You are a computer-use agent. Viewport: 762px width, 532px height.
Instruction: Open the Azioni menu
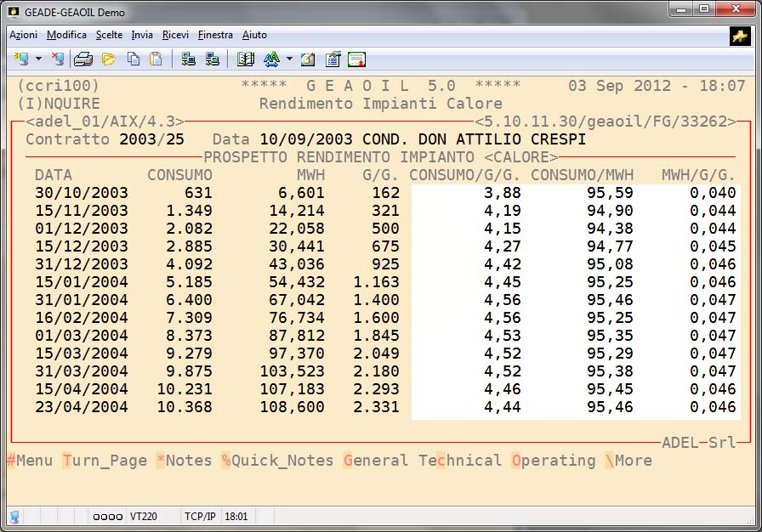(x=23, y=35)
